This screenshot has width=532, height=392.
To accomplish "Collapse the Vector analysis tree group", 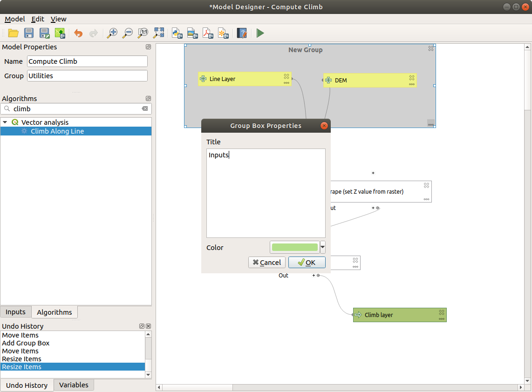I will point(5,122).
